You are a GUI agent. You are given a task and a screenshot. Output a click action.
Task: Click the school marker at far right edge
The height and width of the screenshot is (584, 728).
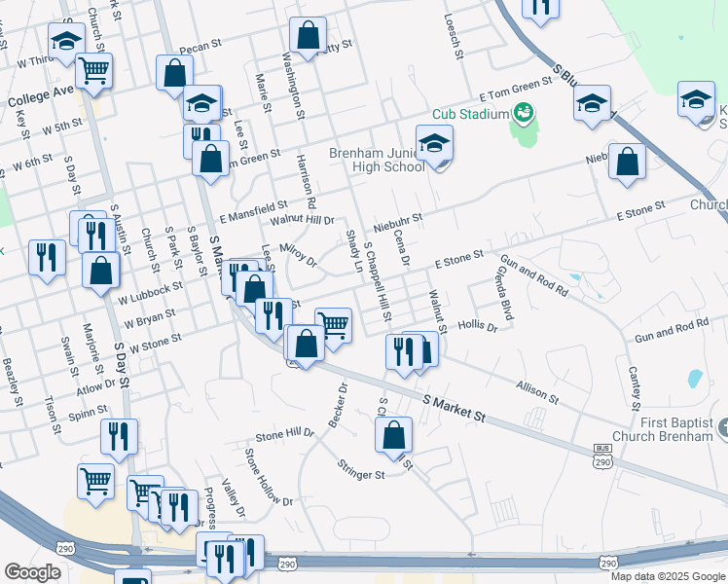click(x=696, y=101)
